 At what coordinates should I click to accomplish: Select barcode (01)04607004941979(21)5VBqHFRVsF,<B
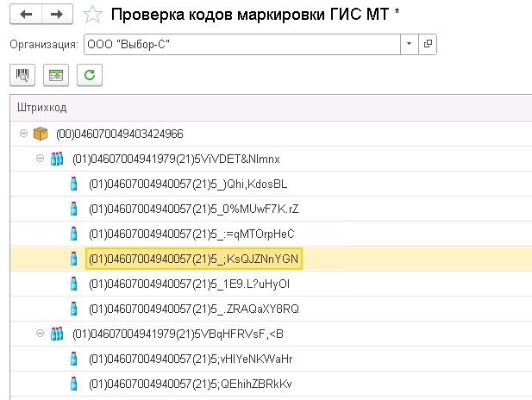pos(178,334)
